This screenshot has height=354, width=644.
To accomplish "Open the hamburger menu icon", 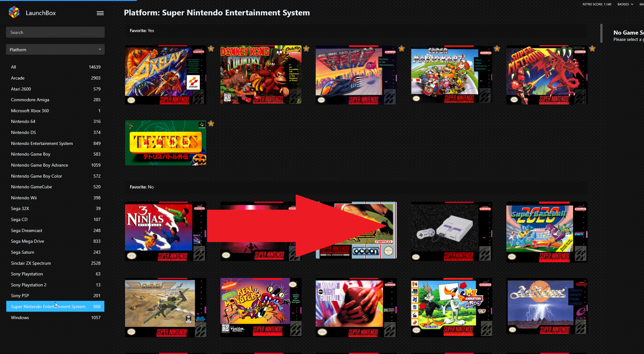I will (x=100, y=13).
